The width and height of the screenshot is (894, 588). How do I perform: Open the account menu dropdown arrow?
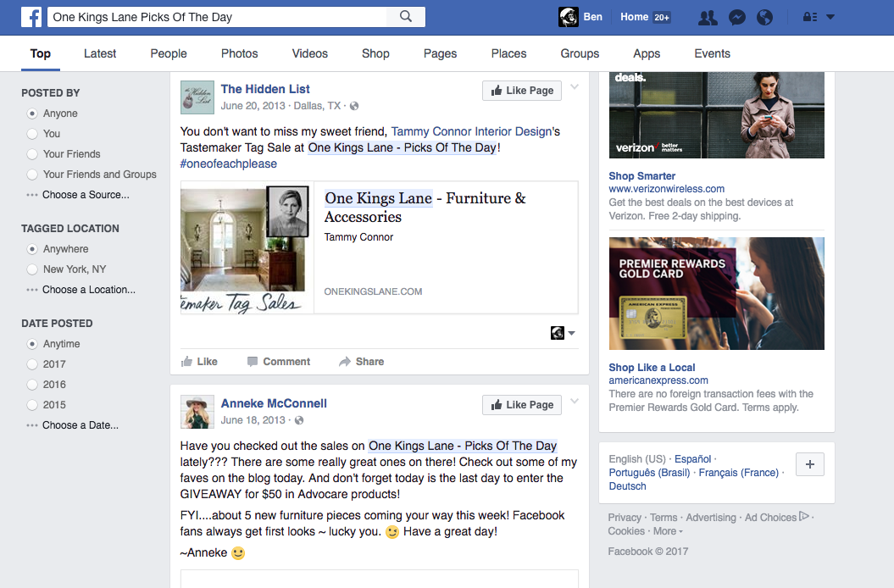click(x=830, y=17)
